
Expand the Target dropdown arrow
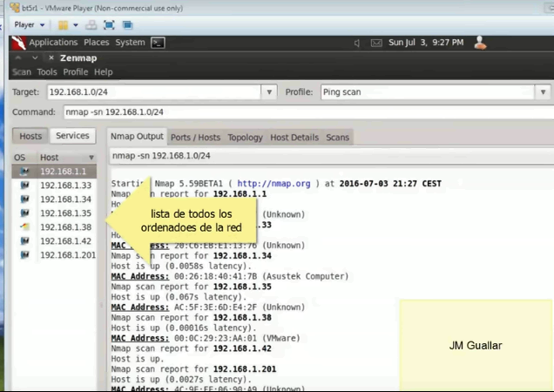tap(268, 91)
